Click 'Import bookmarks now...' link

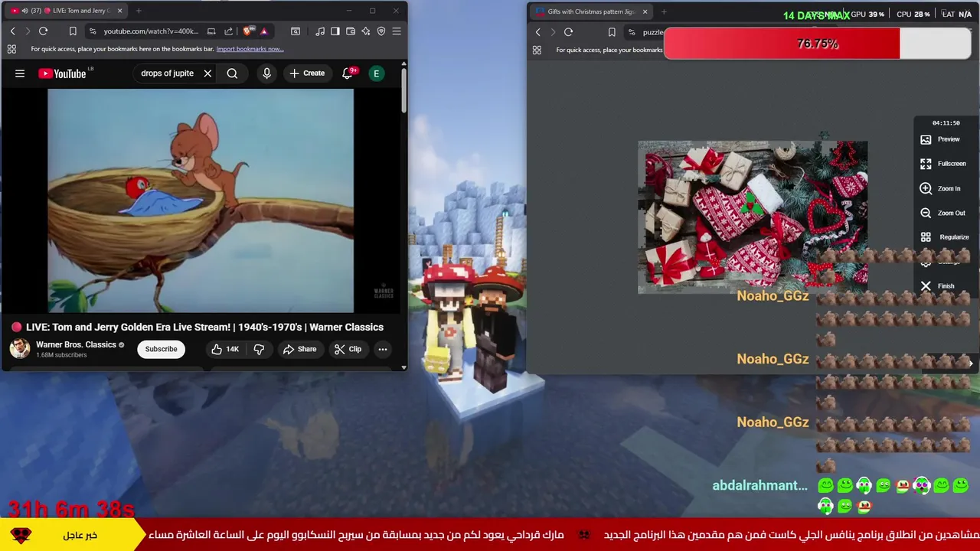[250, 49]
